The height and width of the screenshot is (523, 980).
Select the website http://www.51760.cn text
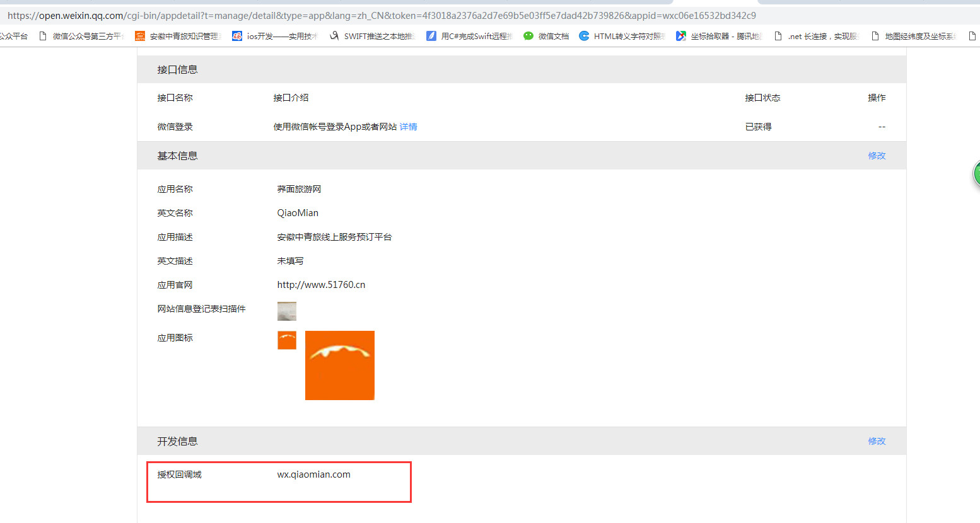321,285
